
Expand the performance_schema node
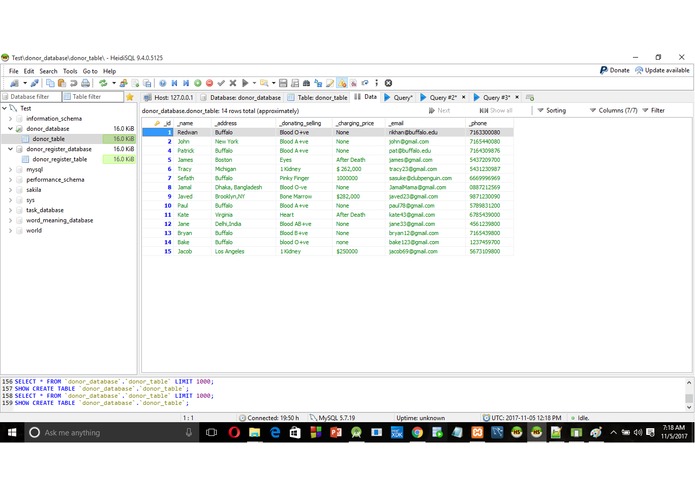click(11, 179)
